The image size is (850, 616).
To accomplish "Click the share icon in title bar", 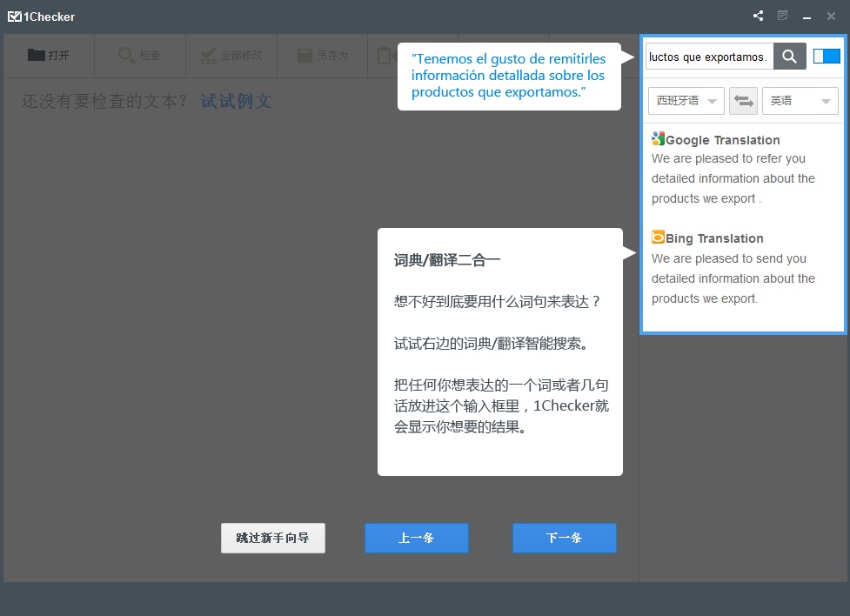I will 759,16.
